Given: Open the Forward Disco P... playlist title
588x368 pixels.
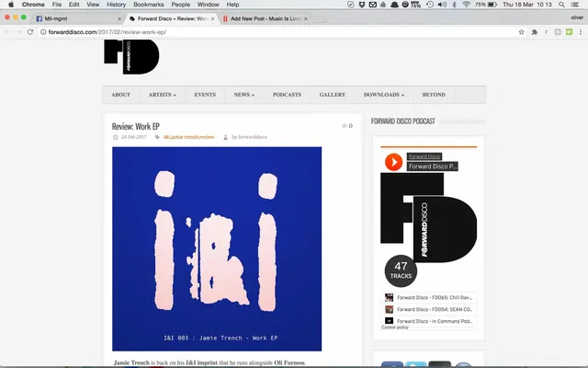Looking at the screenshot, I should pyautogui.click(x=433, y=167).
